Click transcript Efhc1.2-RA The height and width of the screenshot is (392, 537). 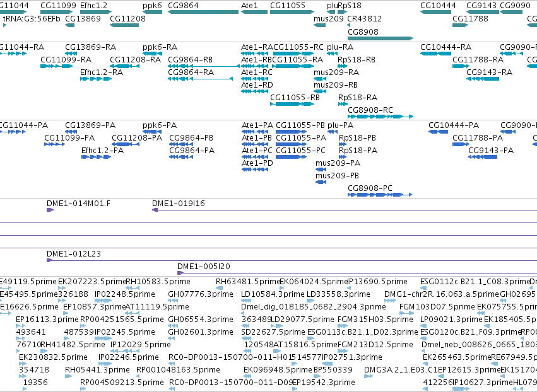coord(96,79)
